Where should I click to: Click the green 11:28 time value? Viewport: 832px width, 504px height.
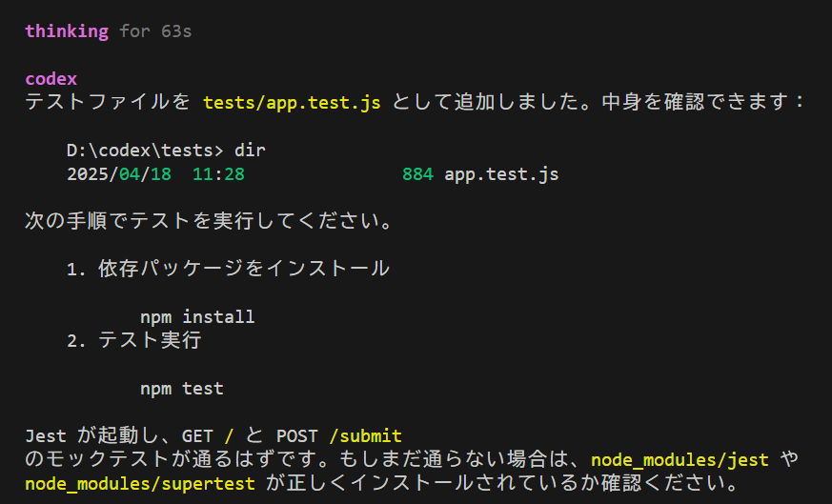point(218,174)
